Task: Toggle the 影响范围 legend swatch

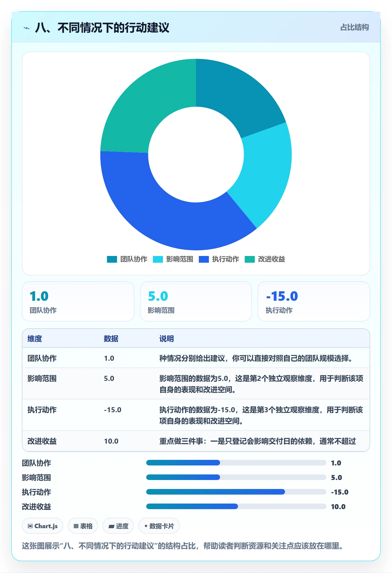Action: pyautogui.click(x=158, y=259)
